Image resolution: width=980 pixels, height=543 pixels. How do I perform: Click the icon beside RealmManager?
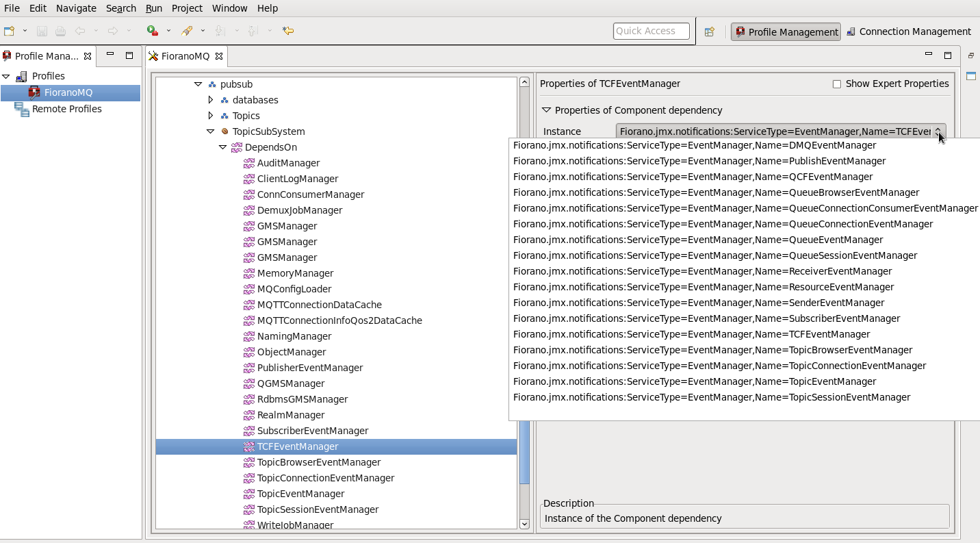249,415
